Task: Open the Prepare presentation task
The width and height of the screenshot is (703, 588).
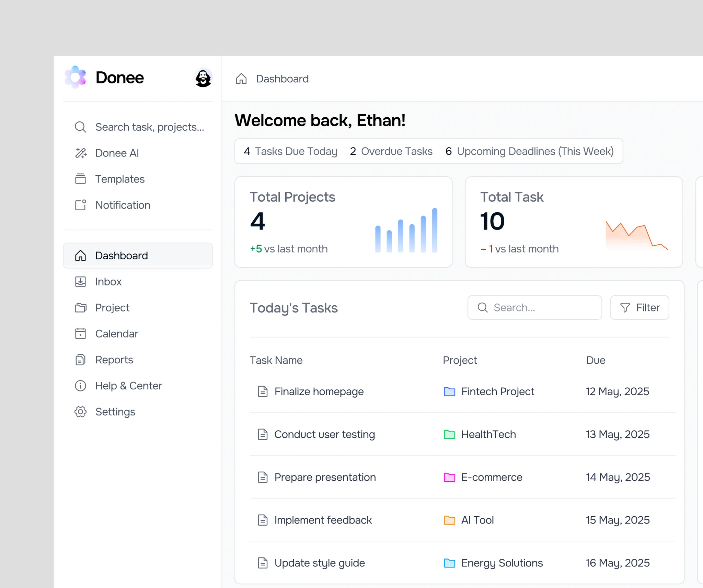Action: (325, 477)
